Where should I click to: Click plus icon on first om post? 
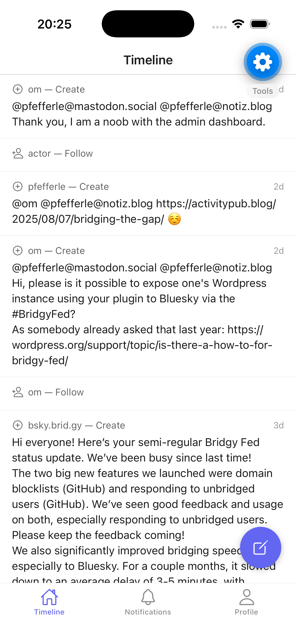click(18, 89)
